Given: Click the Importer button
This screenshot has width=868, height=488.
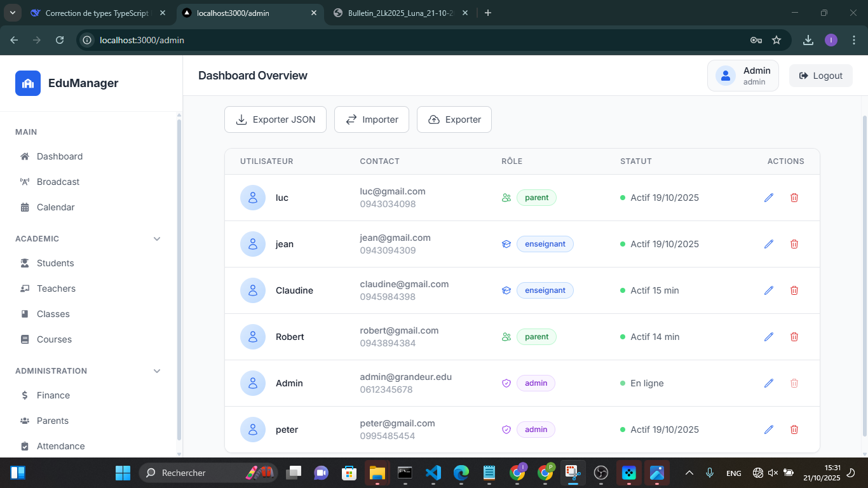Looking at the screenshot, I should (372, 119).
